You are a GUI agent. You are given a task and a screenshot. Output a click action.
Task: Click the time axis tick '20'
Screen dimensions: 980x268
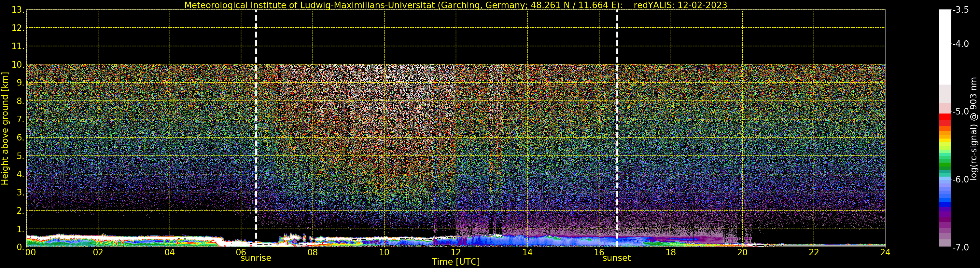[x=742, y=252]
